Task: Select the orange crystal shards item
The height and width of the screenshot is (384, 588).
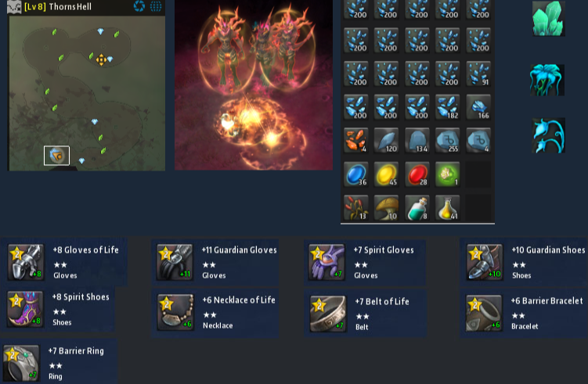Action: pyautogui.click(x=355, y=141)
